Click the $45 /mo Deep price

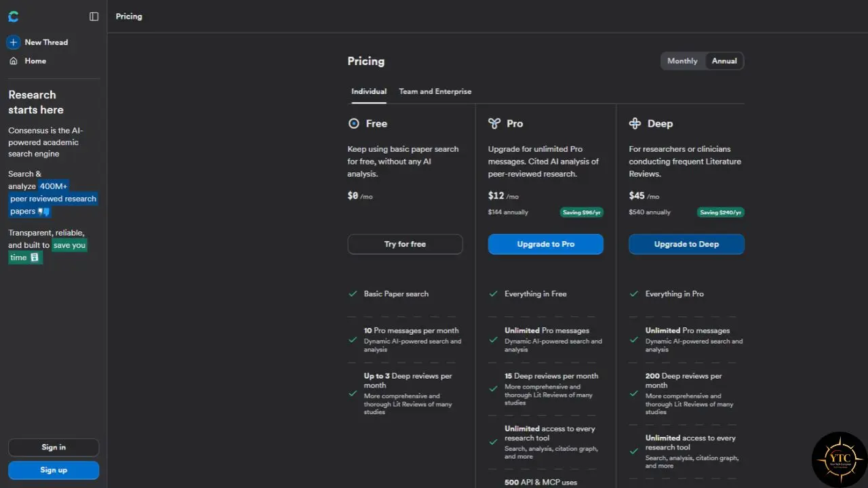click(644, 196)
